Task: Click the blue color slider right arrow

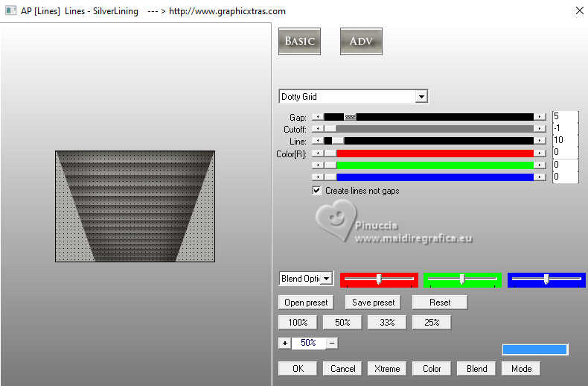Action: pos(540,177)
